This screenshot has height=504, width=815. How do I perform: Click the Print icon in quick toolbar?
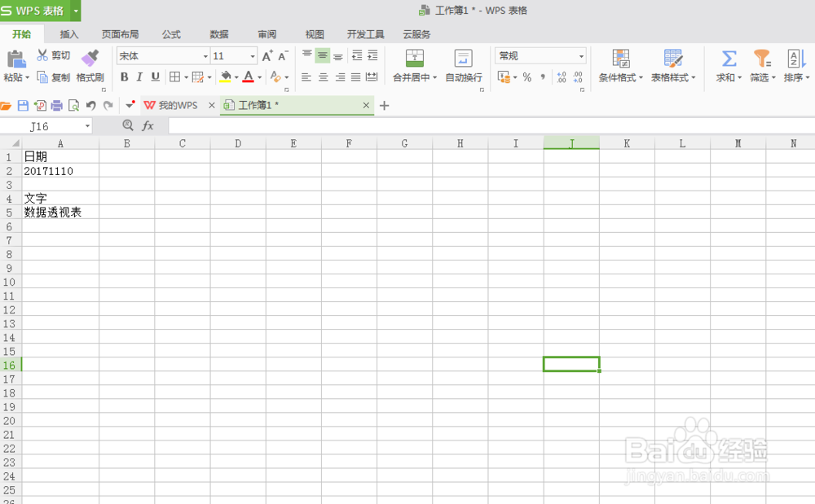click(57, 105)
